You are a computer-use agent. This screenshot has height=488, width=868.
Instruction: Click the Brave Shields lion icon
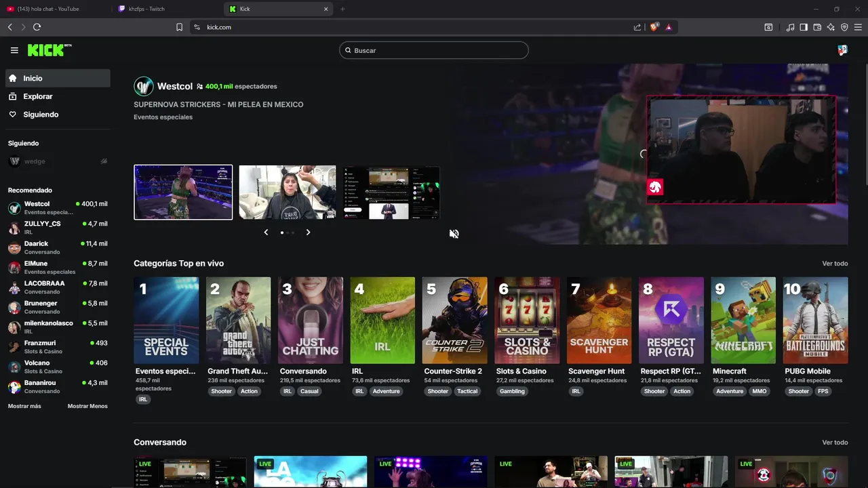[654, 27]
